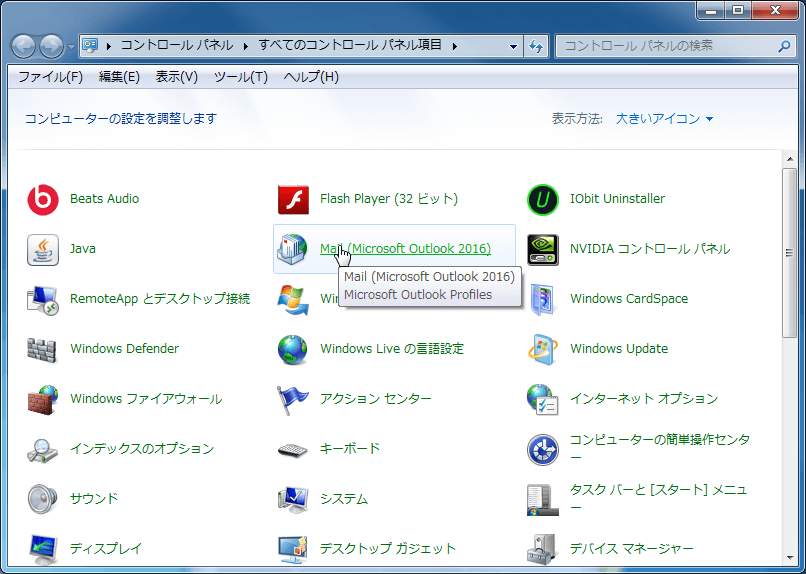Click the vertical scrollbar thumb
This screenshot has height=574, width=806.
click(790, 252)
